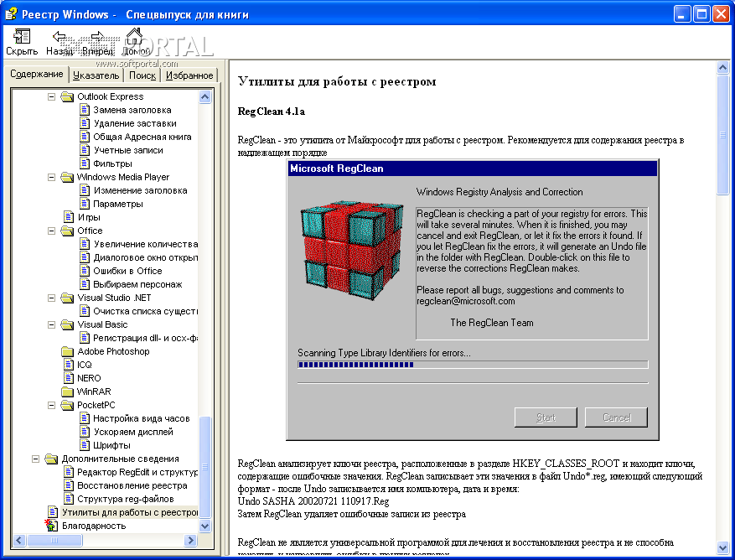Open the Увеличение количества topic

[145, 244]
